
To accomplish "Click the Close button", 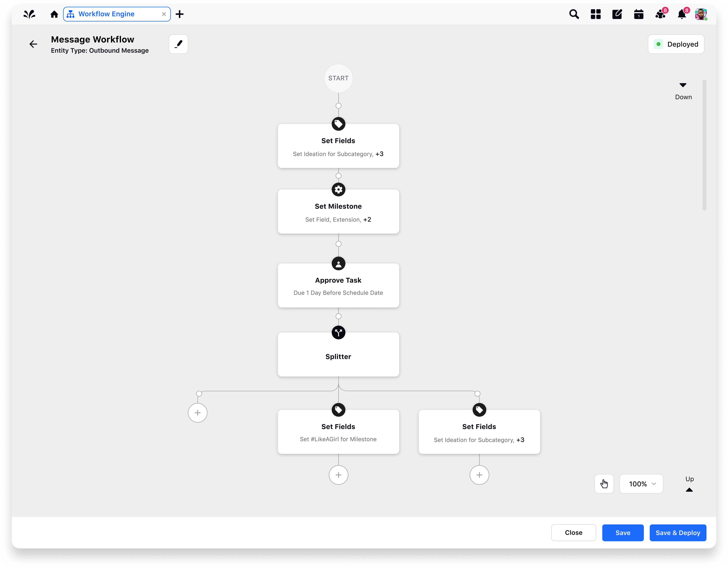I will (x=573, y=533).
